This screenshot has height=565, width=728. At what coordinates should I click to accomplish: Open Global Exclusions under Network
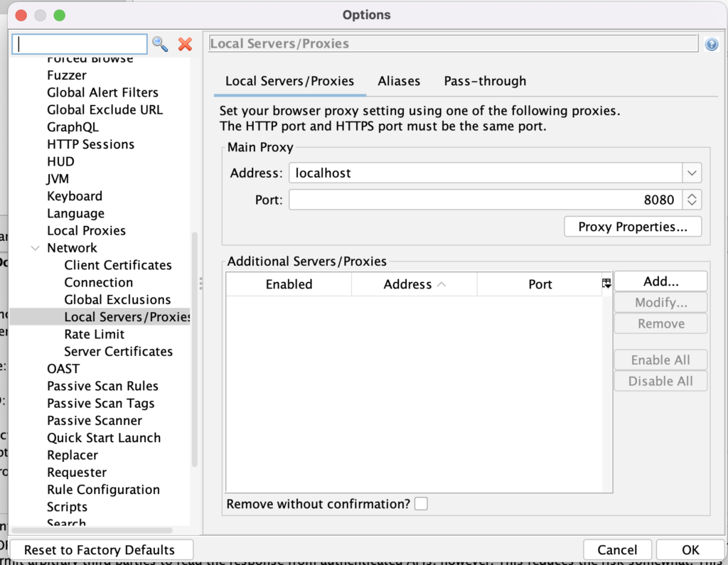tap(117, 300)
